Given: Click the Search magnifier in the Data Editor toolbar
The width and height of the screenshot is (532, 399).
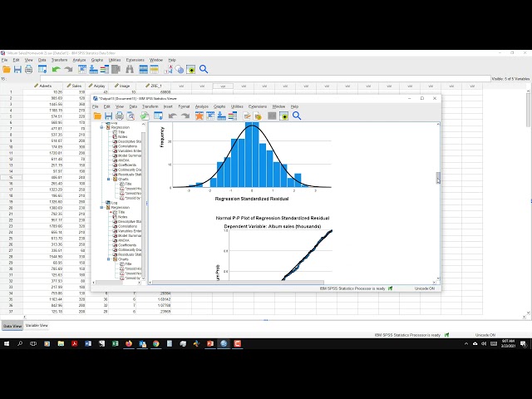Looking at the screenshot, I should point(204,69).
